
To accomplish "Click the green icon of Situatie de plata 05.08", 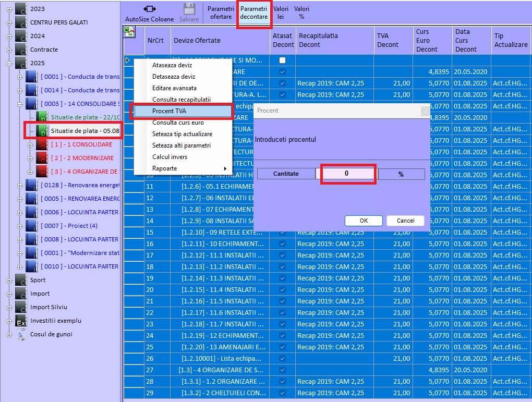I will pos(42,130).
